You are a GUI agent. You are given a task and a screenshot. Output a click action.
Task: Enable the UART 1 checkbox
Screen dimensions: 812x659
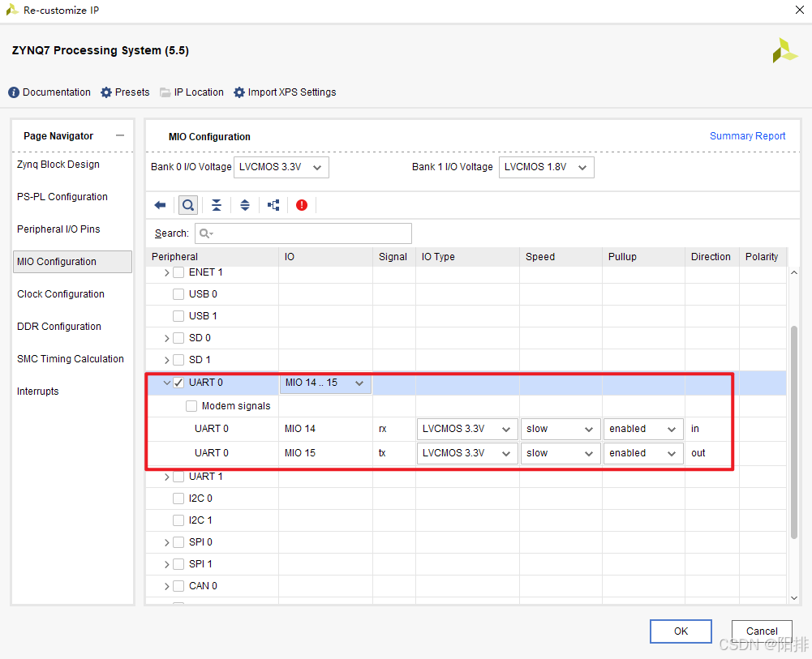(178, 477)
